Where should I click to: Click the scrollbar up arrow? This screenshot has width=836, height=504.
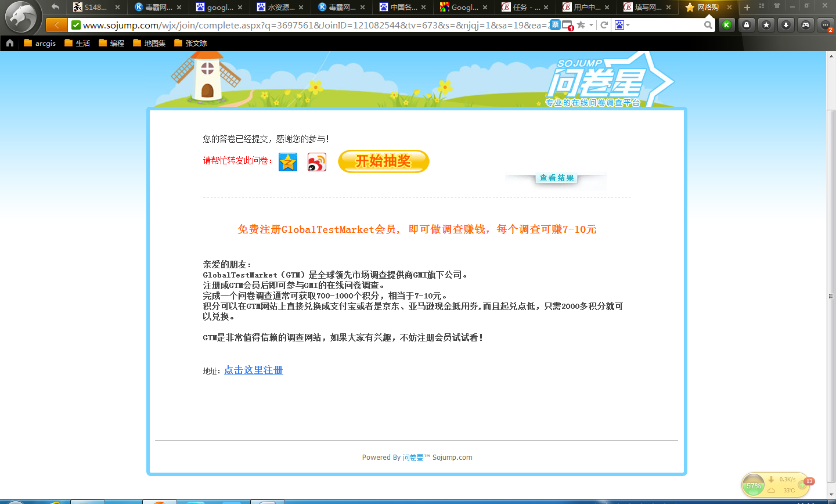click(x=831, y=55)
